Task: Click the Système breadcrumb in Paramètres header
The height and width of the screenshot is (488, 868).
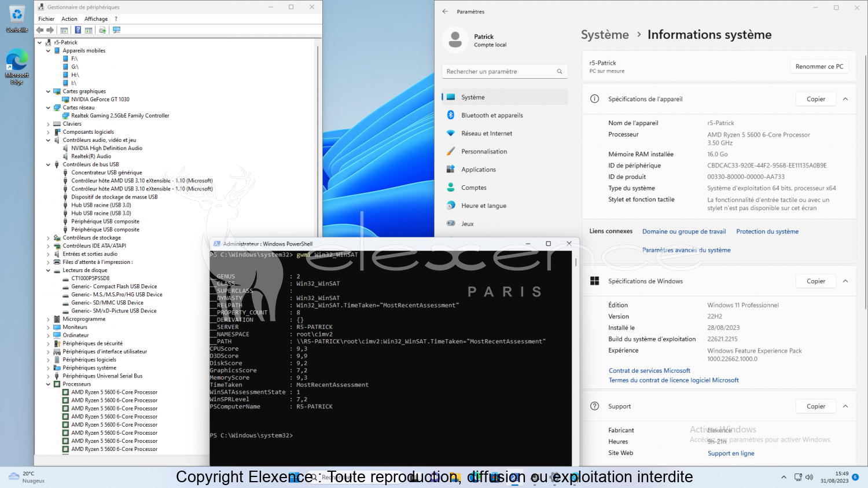Action: pos(605,35)
